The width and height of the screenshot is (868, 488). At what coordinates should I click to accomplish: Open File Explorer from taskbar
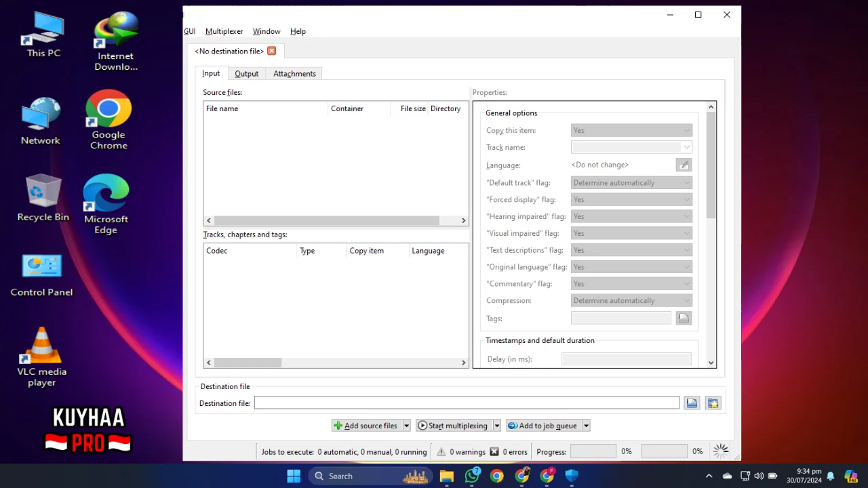446,476
